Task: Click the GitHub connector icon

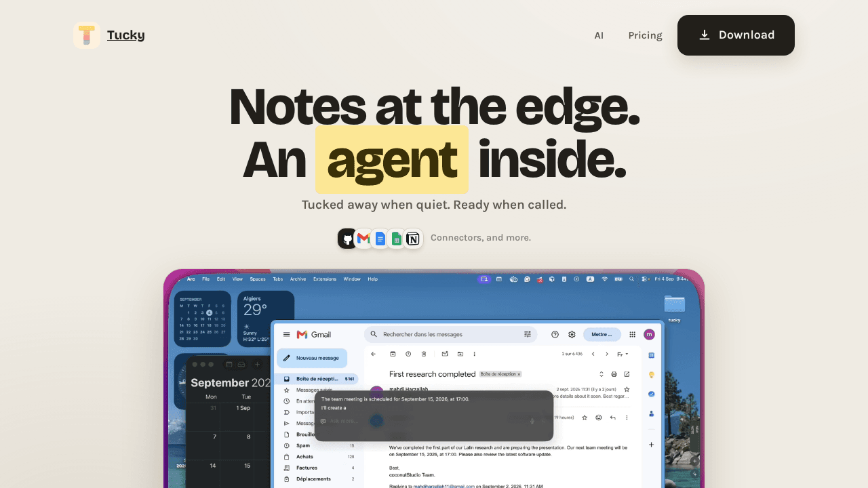Action: coord(347,239)
